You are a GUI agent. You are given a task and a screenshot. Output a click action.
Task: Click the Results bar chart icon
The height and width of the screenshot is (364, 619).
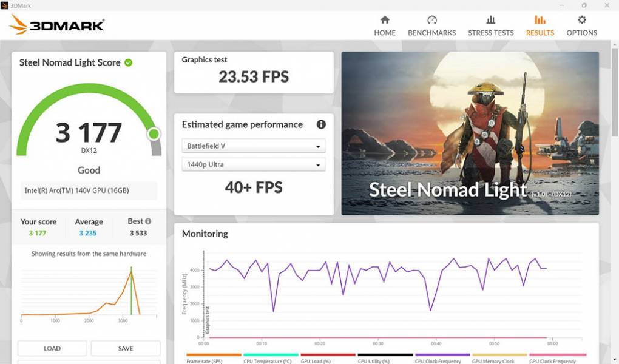tap(540, 20)
